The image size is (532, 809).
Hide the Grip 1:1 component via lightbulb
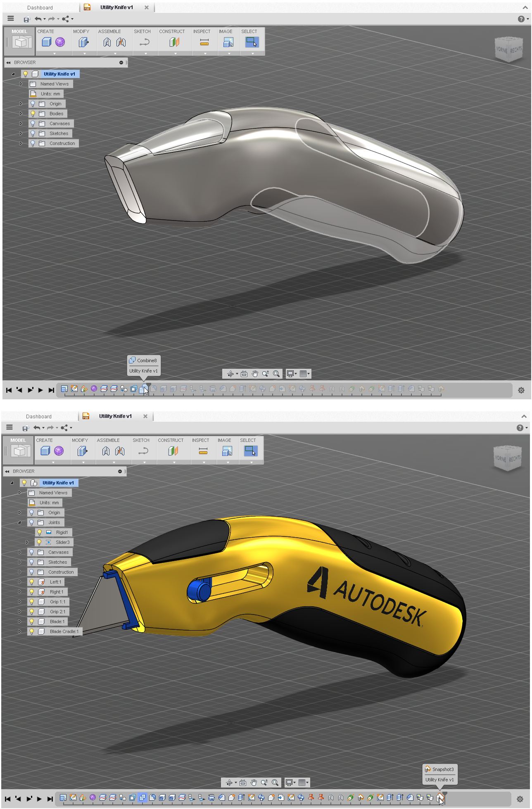(32, 602)
